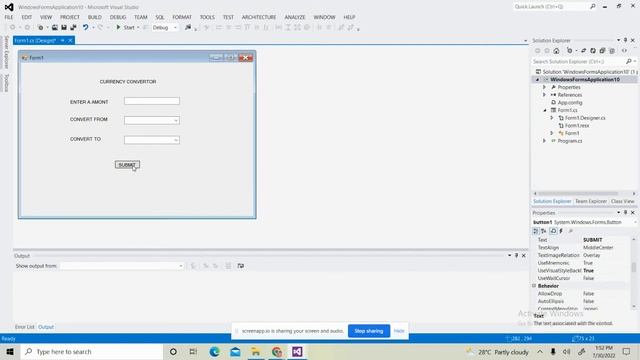
Task: Pin the Properties panel
Action: (625, 213)
